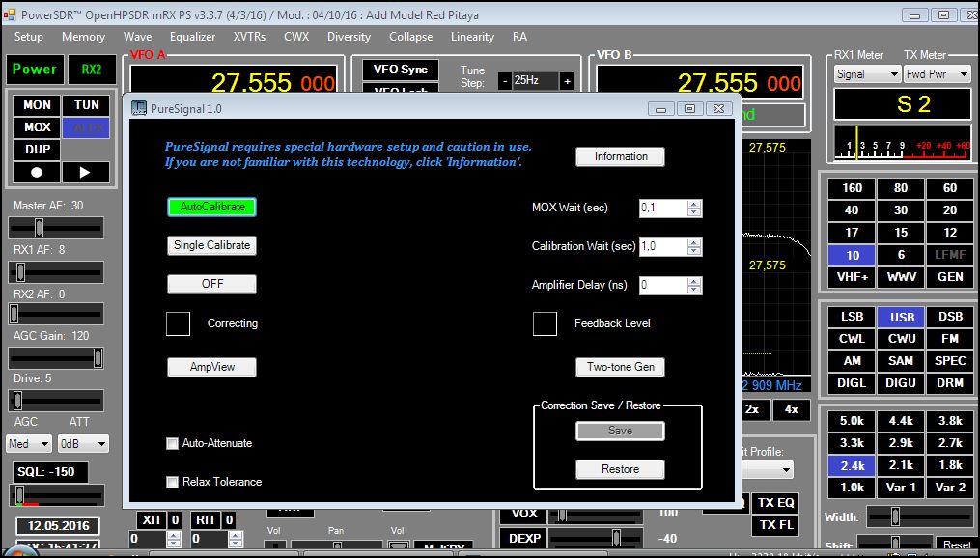Enable MON monitor button
The height and width of the screenshot is (558, 980).
click(x=37, y=105)
